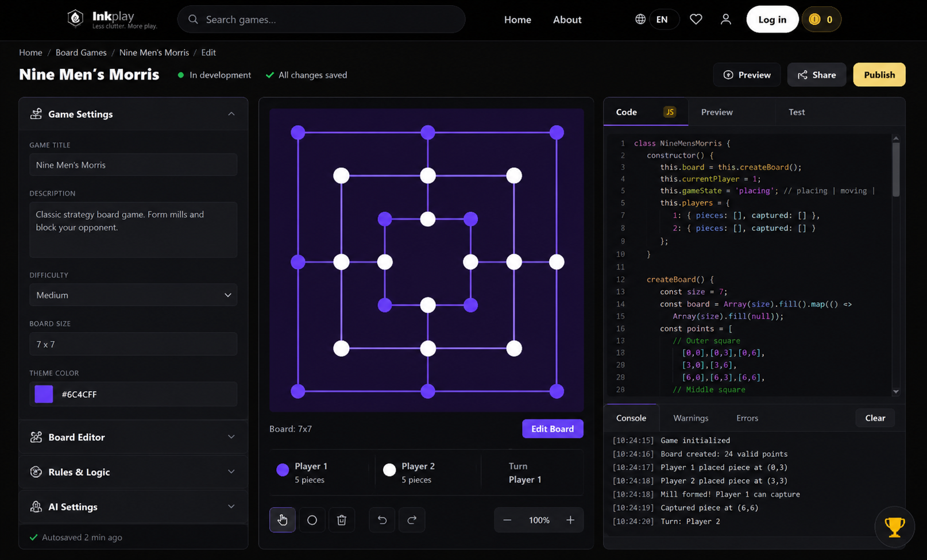Expand the Board Editor section
927x560 pixels.
[231, 437]
